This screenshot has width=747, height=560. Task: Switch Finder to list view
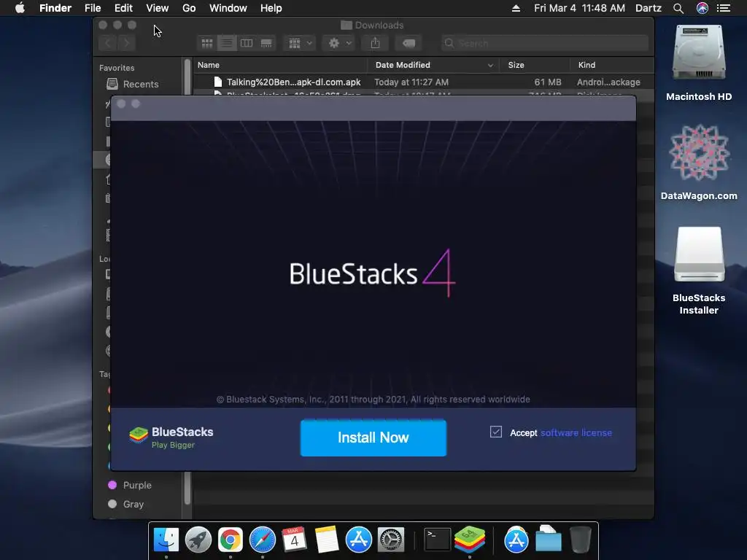click(x=227, y=43)
